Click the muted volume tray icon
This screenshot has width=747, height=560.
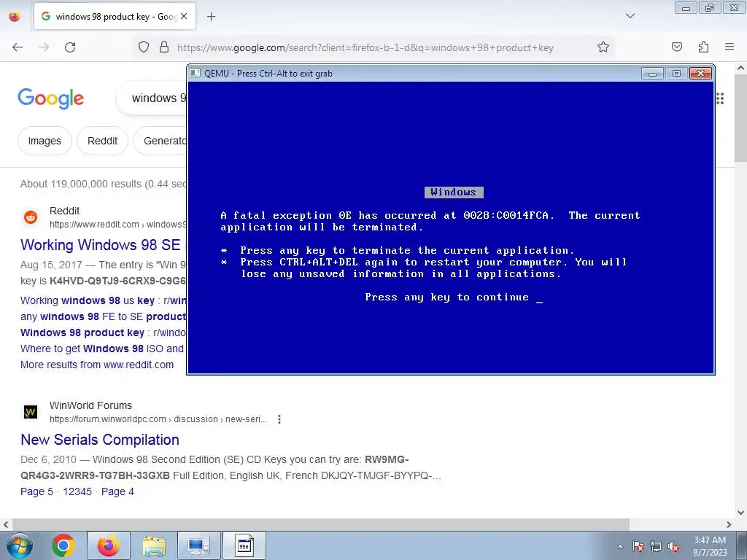coord(673,546)
